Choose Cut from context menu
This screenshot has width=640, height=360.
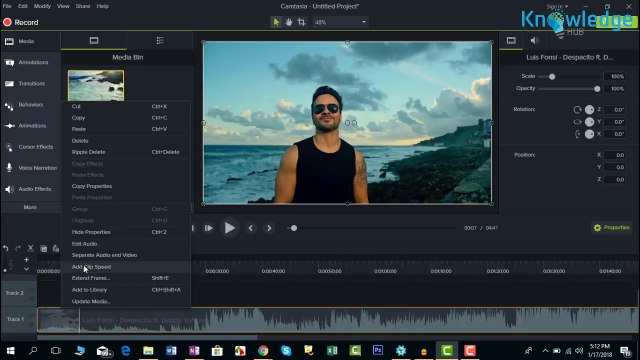click(126, 107)
